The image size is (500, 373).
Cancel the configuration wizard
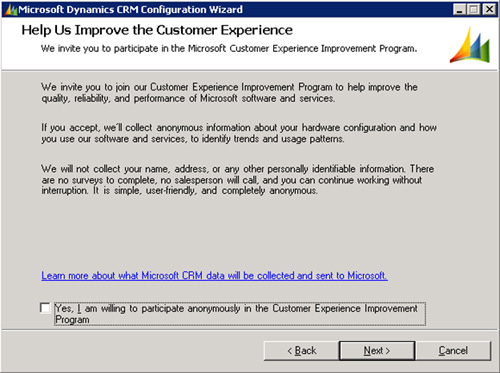pos(453,351)
